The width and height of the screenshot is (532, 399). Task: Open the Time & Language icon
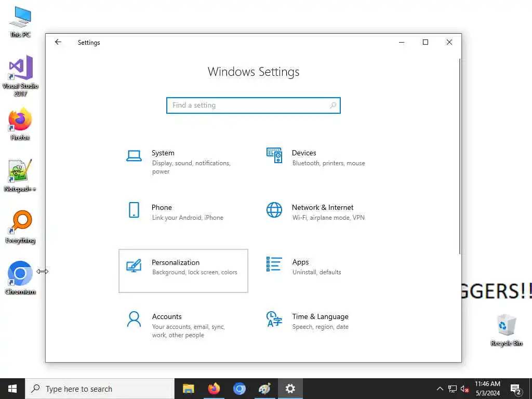(x=274, y=320)
